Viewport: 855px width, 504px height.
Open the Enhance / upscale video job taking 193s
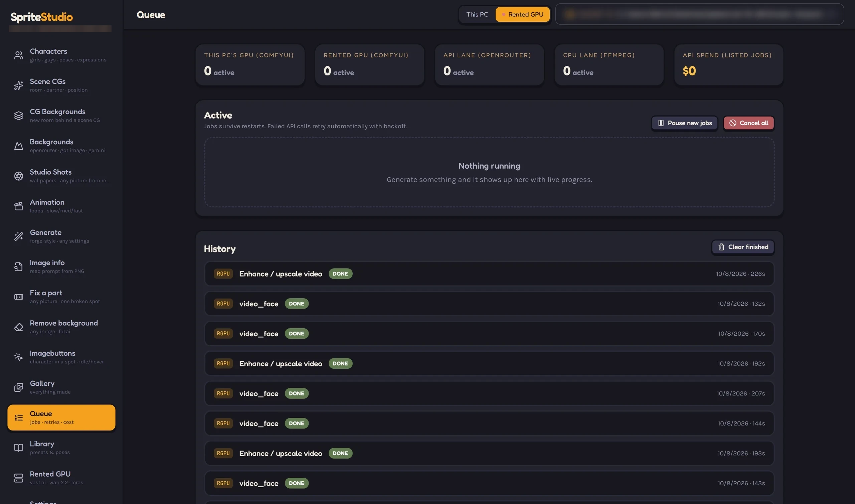pos(489,453)
